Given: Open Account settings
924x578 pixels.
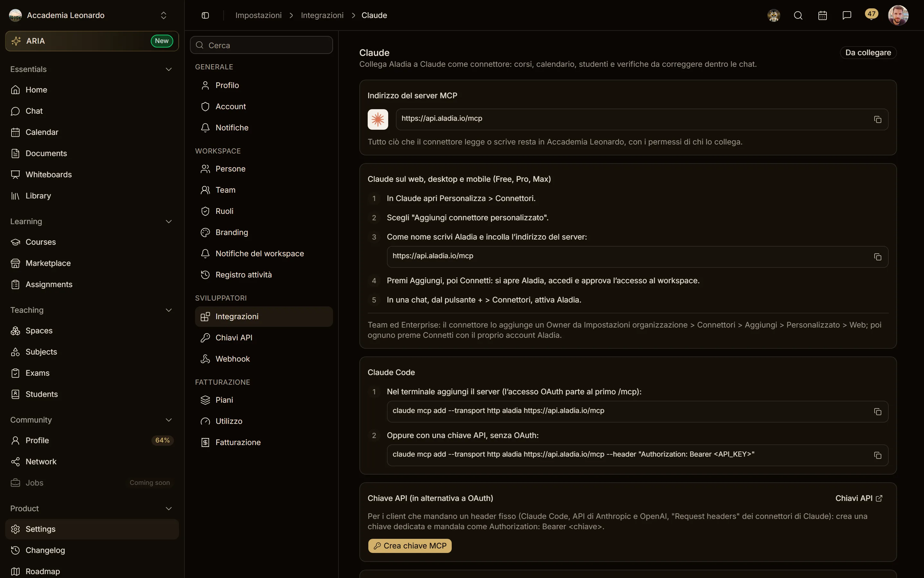Looking at the screenshot, I should [264, 107].
